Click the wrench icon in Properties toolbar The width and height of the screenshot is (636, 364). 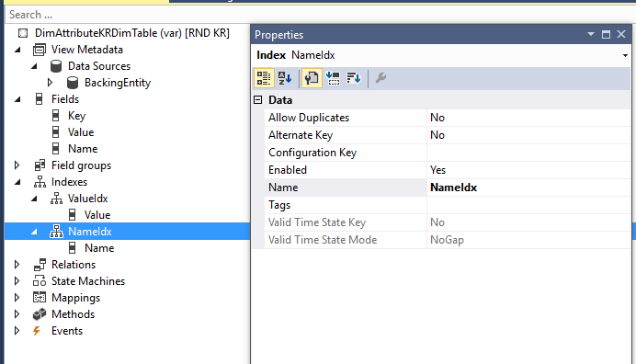click(x=380, y=77)
